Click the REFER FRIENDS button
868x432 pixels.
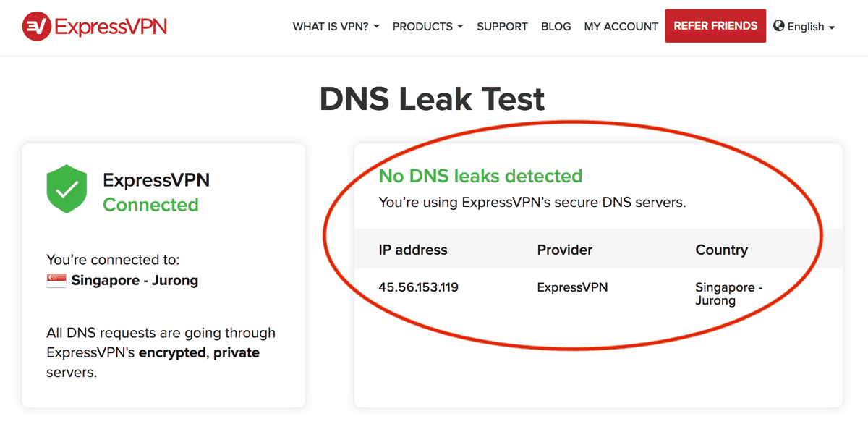[x=715, y=26]
